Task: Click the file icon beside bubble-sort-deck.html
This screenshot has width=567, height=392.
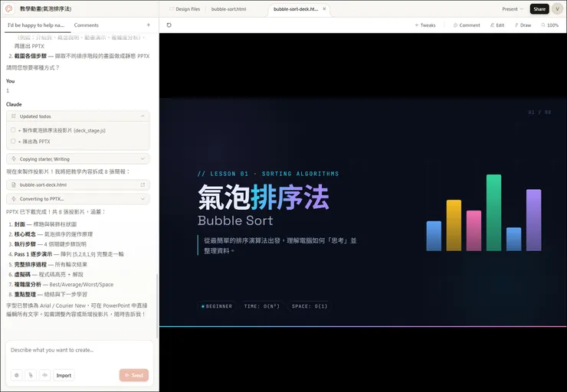Action: click(14, 185)
